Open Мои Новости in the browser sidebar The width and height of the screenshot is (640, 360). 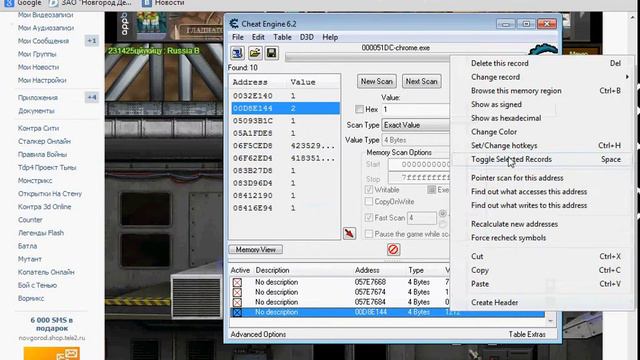tap(38, 67)
